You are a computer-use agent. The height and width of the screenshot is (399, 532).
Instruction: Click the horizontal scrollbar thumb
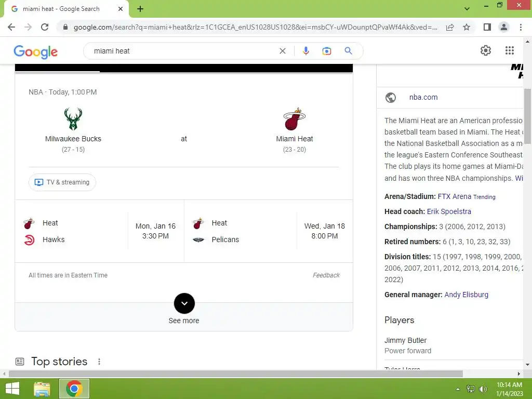coord(236,374)
